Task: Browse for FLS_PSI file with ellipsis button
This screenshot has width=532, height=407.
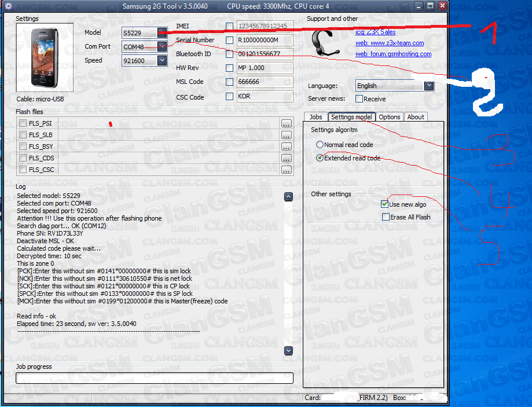Action: pyautogui.click(x=287, y=123)
